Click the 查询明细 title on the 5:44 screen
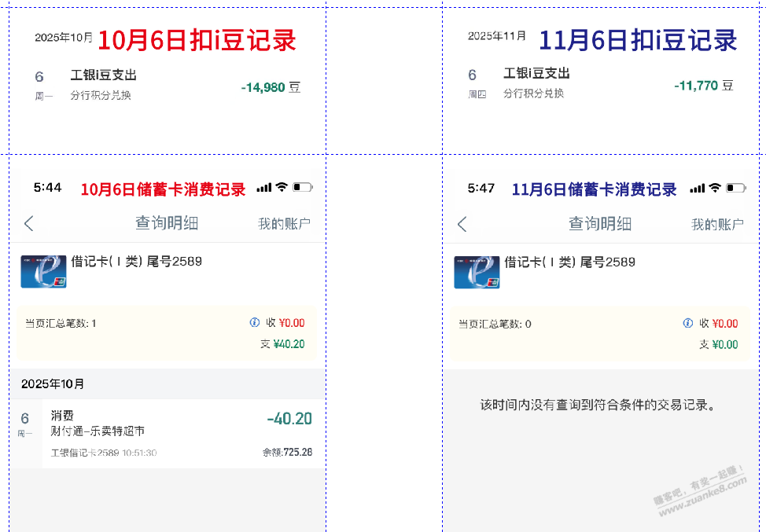This screenshot has width=766, height=532. pos(167,223)
